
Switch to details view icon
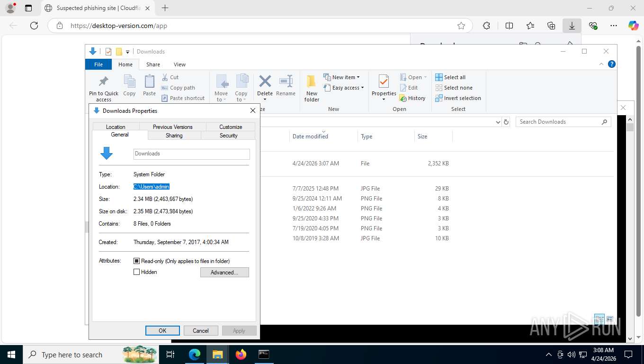599,319
